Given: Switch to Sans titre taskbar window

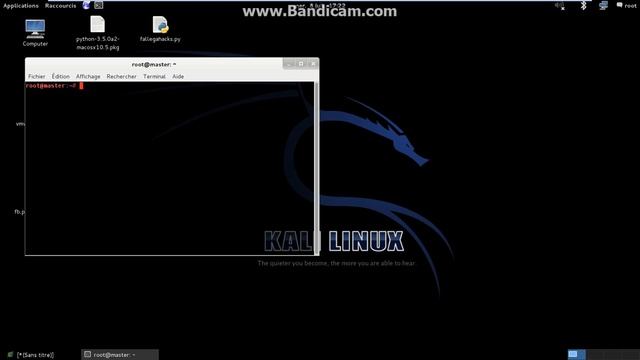Looking at the screenshot, I should [31, 355].
